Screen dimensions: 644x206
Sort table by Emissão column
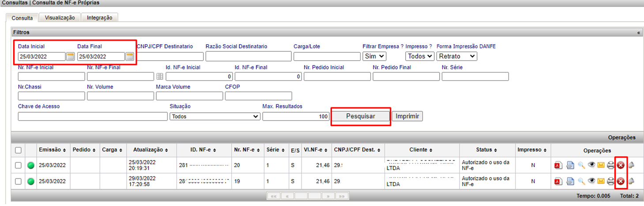point(53,150)
